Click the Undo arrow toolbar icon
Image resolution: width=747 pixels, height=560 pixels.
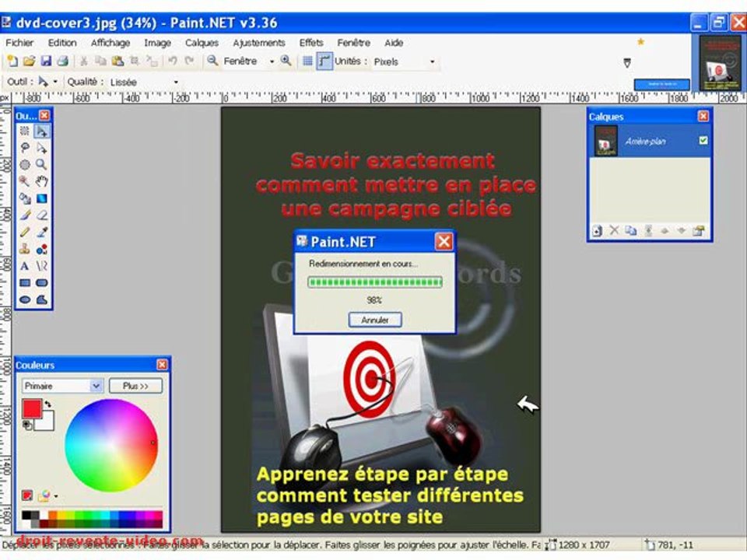point(173,61)
